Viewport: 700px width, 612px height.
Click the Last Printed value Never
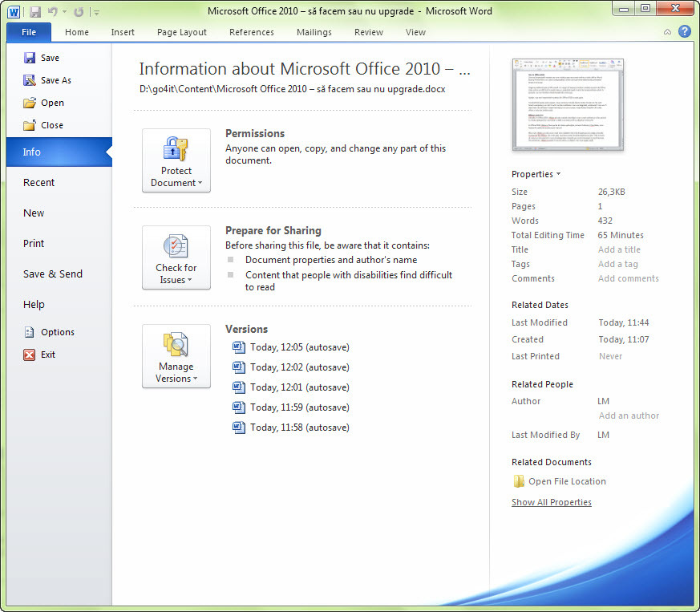[x=610, y=356]
